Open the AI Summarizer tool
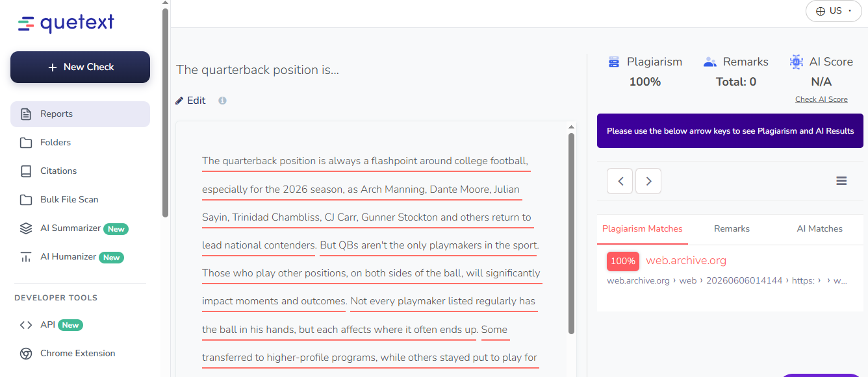 (80, 228)
